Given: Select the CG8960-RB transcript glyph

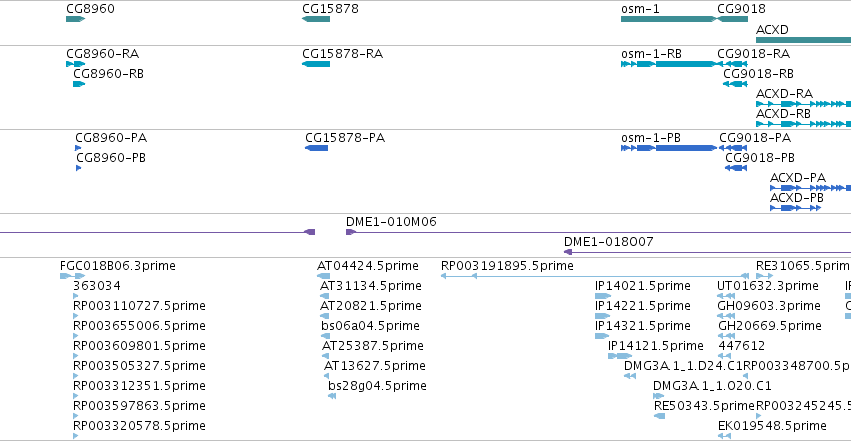Looking at the screenshot, I should (x=79, y=84).
